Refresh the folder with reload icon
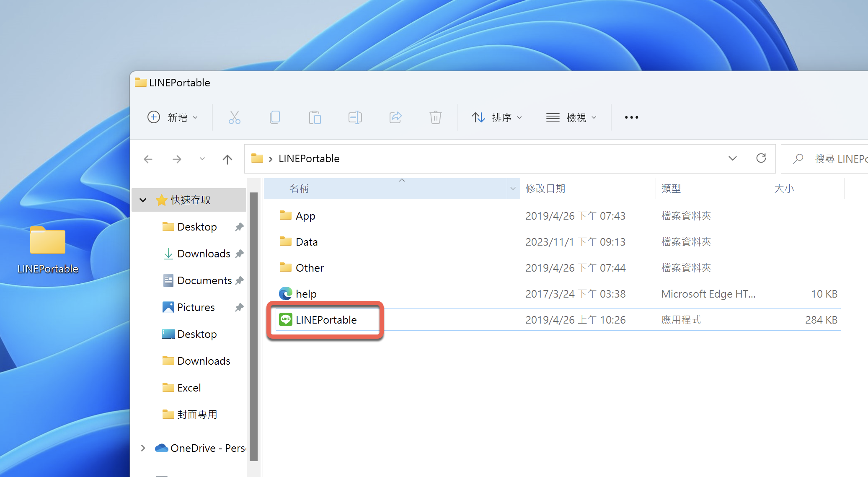This screenshot has height=477, width=868. (x=761, y=158)
